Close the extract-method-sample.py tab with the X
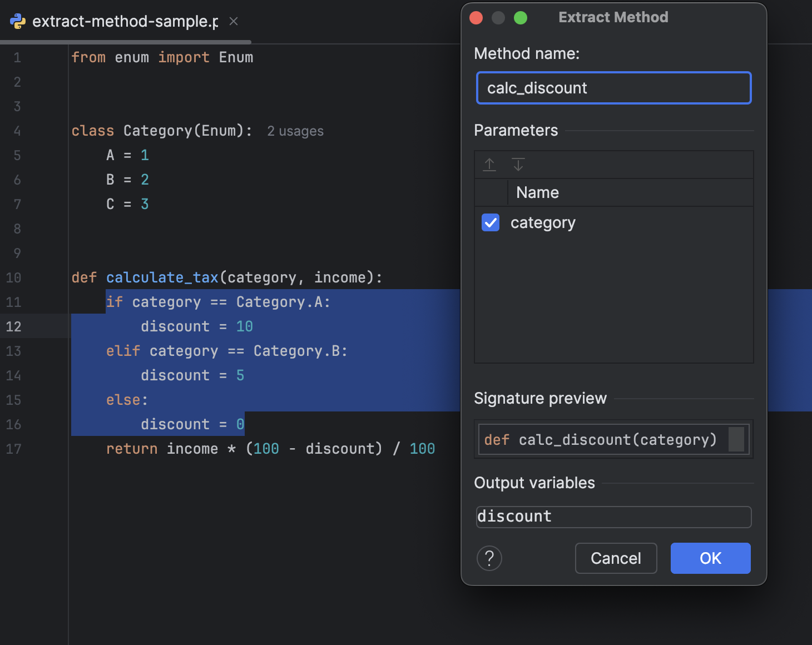 233,21
